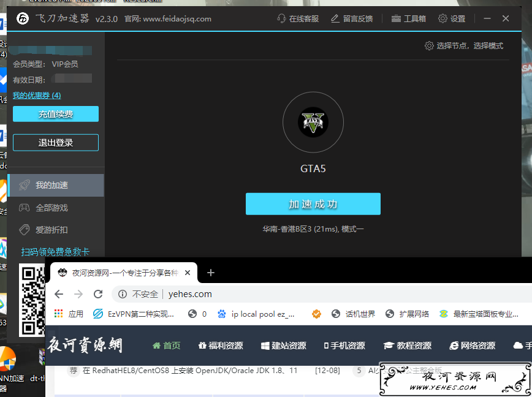
Task: Click the 有效日期 label
Action: (29, 80)
